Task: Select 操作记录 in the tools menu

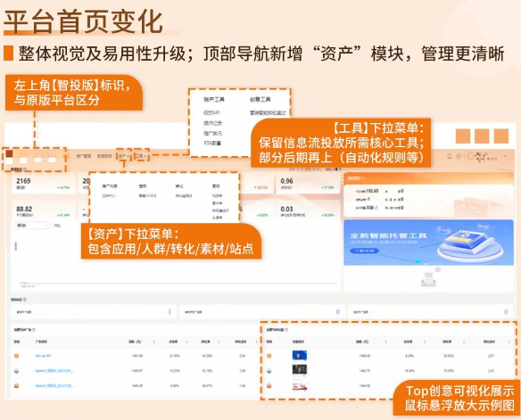Action: click(212, 123)
